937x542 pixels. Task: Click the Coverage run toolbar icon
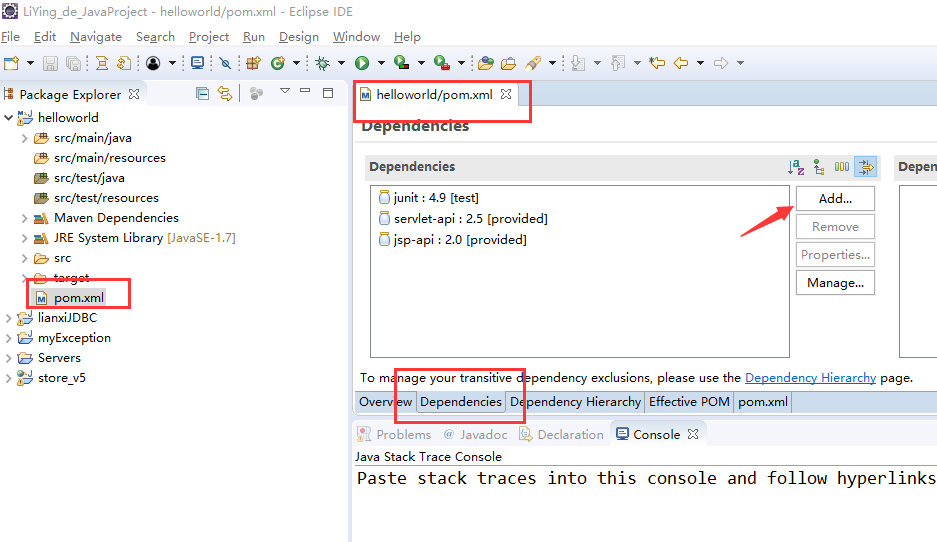[x=402, y=62]
